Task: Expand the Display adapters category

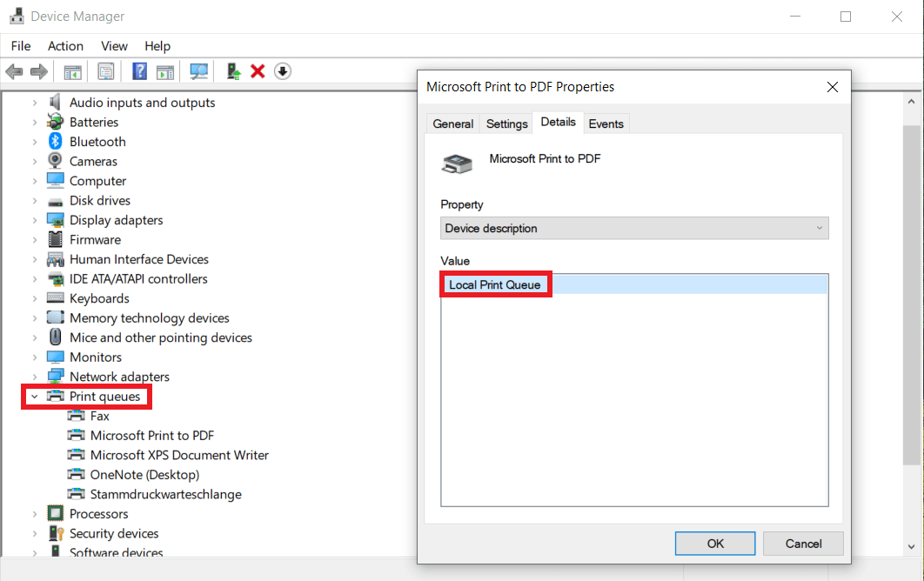Action: (x=34, y=219)
